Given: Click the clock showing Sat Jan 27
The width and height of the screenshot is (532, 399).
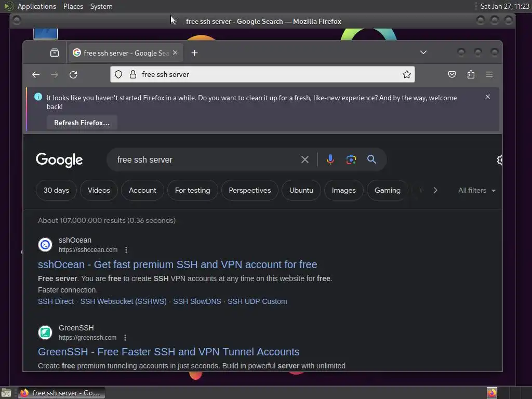Looking at the screenshot, I should coord(504,6).
